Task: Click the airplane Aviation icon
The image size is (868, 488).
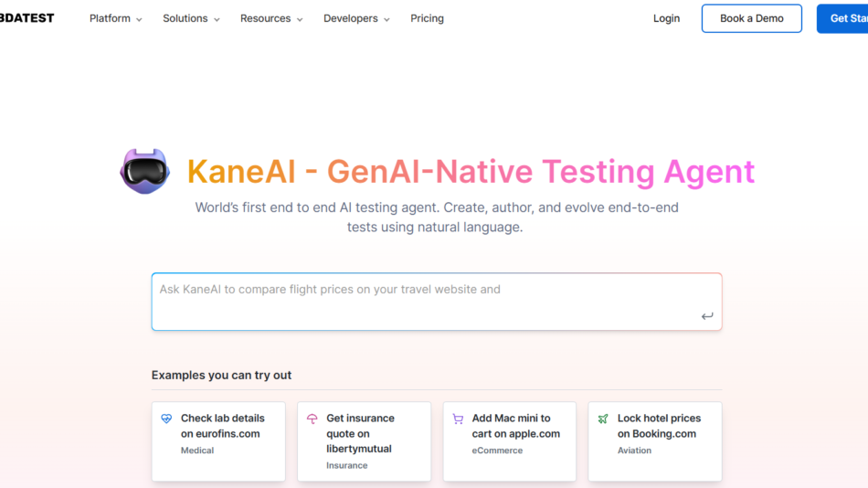Action: click(603, 419)
